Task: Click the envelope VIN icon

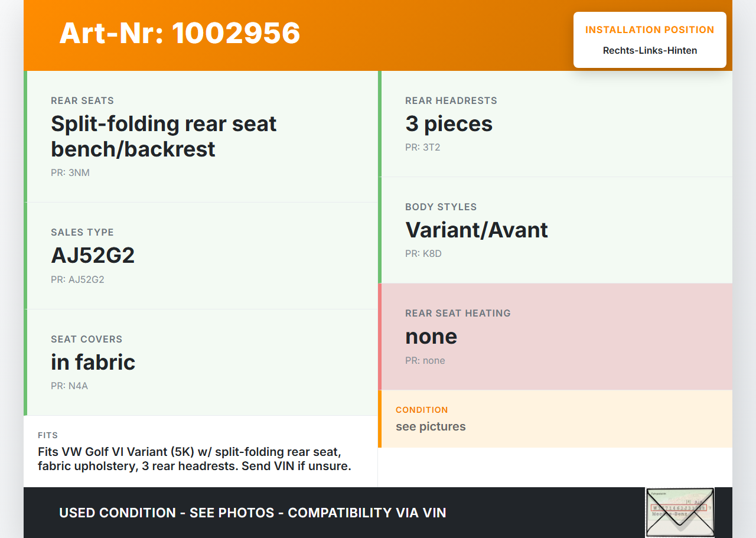Action: (680, 512)
